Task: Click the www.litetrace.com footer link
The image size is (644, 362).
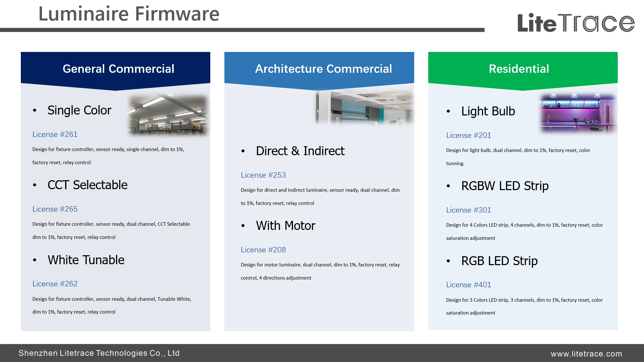Action: tap(586, 354)
